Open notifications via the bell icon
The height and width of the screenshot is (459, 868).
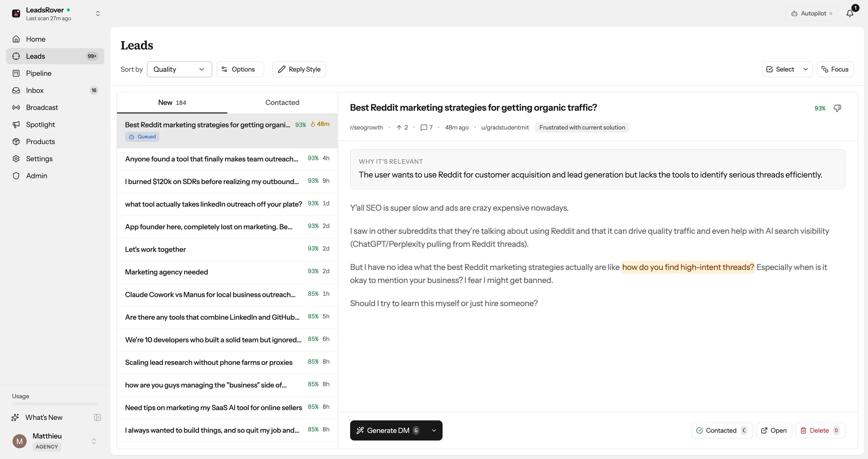pos(849,13)
